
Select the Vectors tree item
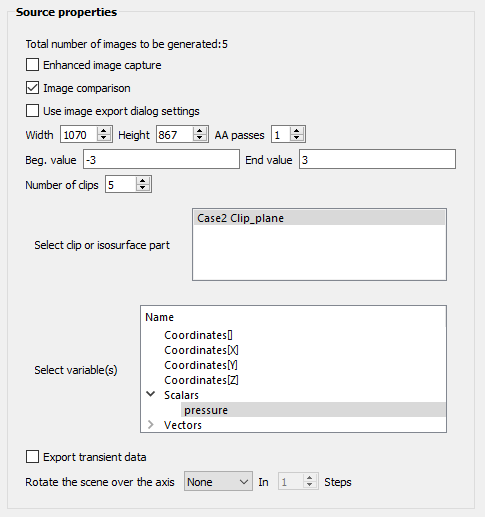183,425
